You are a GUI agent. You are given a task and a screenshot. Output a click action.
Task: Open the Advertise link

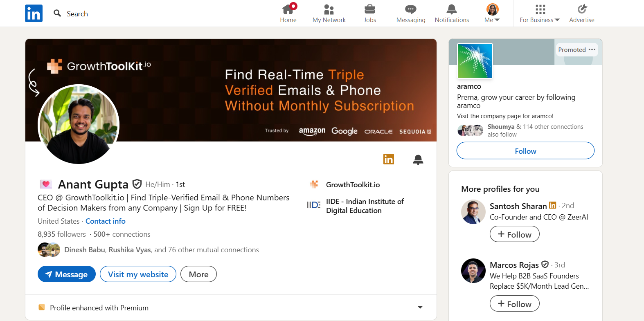point(582,13)
